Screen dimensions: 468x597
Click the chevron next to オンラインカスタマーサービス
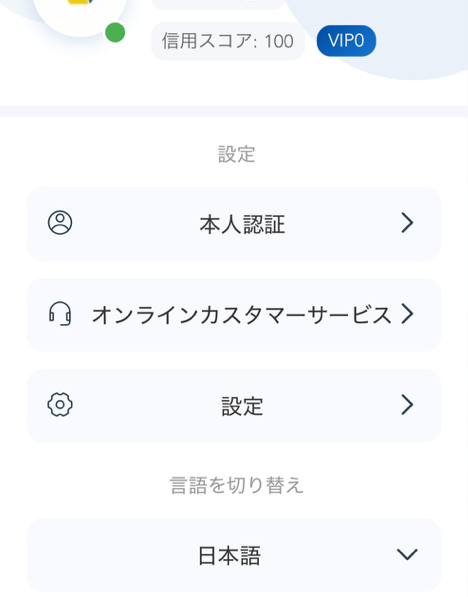(x=407, y=314)
